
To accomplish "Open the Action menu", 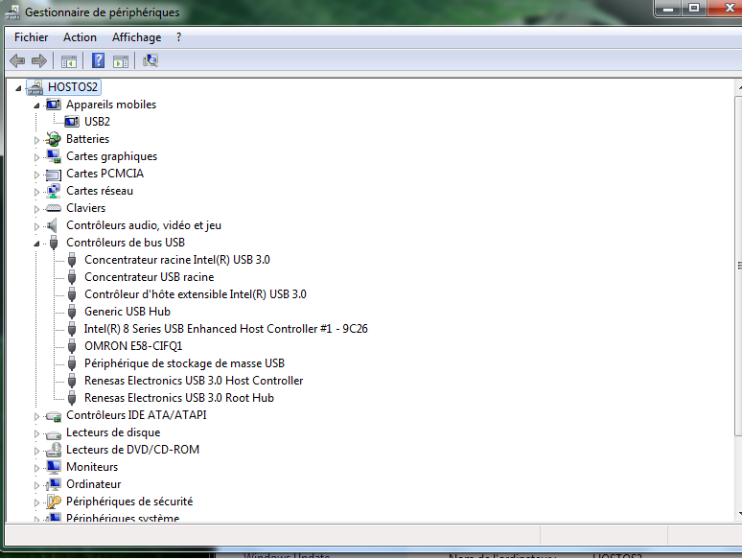I will pyautogui.click(x=80, y=37).
